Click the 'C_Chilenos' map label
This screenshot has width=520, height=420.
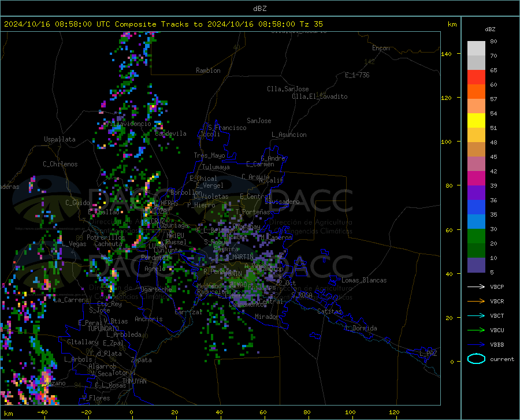tap(60, 164)
